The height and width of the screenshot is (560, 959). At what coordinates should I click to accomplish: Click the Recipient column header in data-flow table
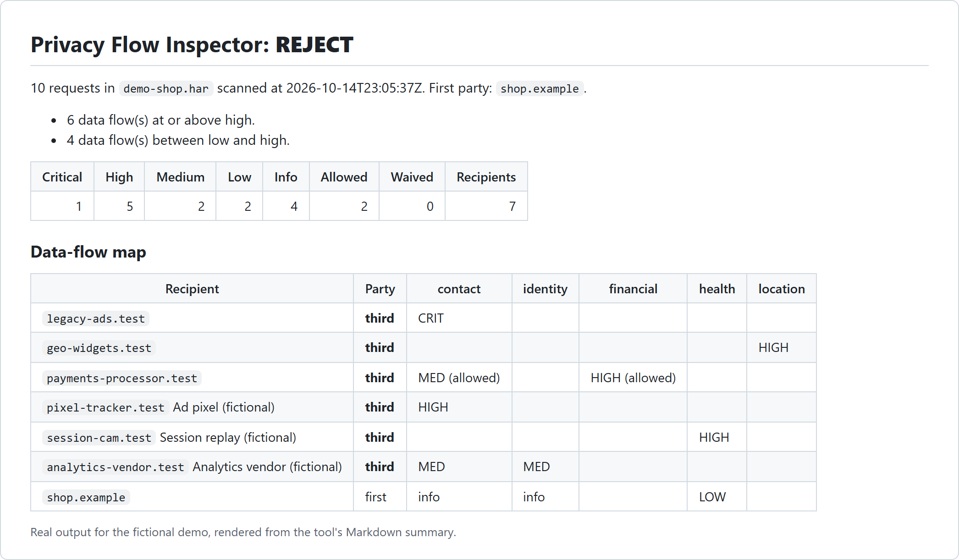(192, 289)
